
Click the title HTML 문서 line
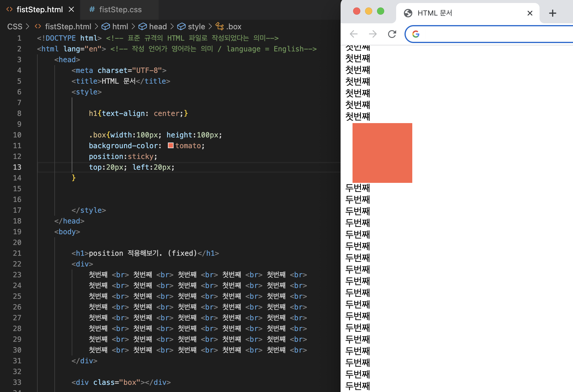click(x=121, y=81)
